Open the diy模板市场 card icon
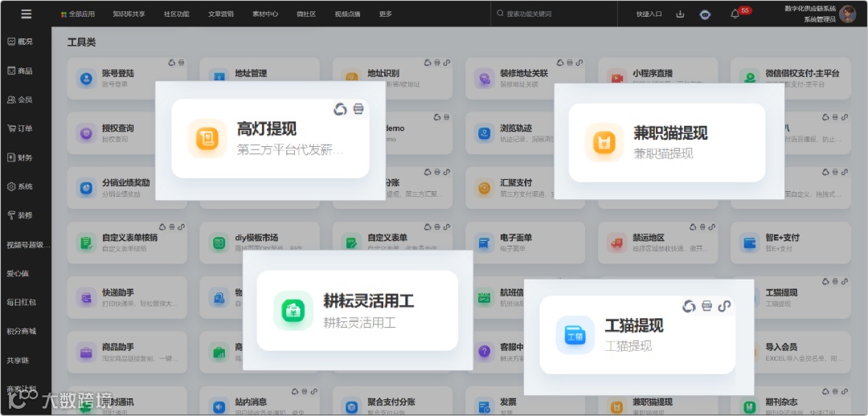This screenshot has width=868, height=416. point(219,243)
